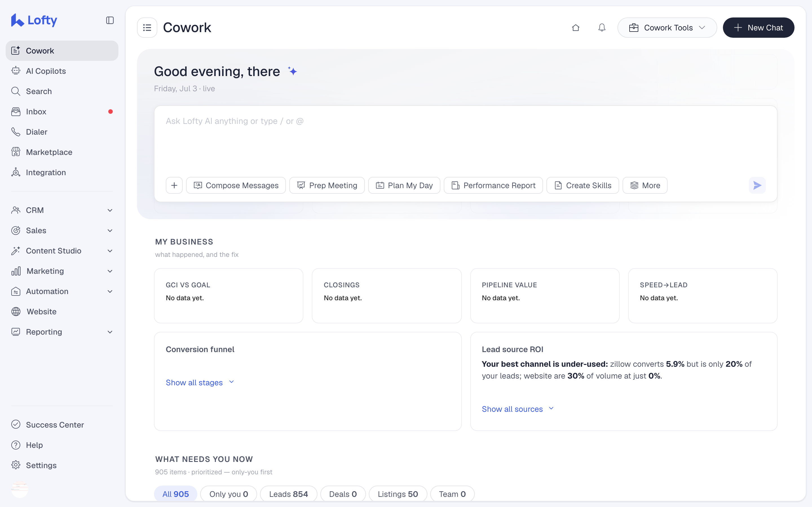This screenshot has width=812, height=507.
Task: Click the Plan My Day button
Action: point(404,185)
